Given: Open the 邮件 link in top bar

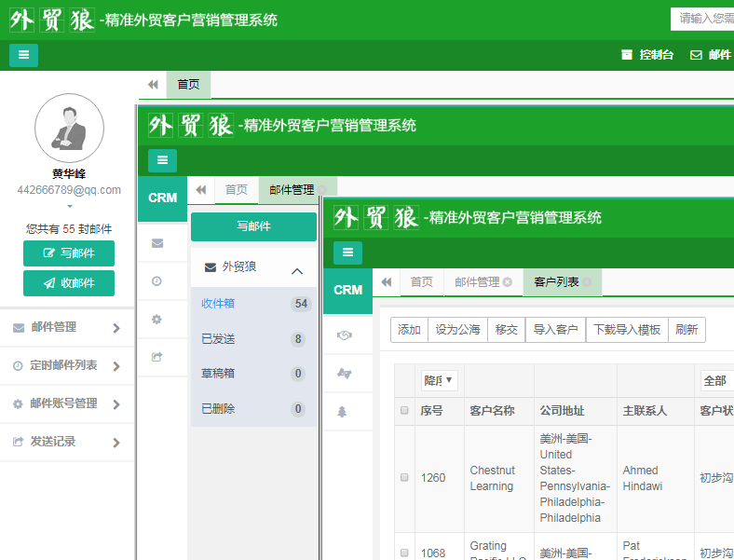Looking at the screenshot, I should (x=710, y=55).
